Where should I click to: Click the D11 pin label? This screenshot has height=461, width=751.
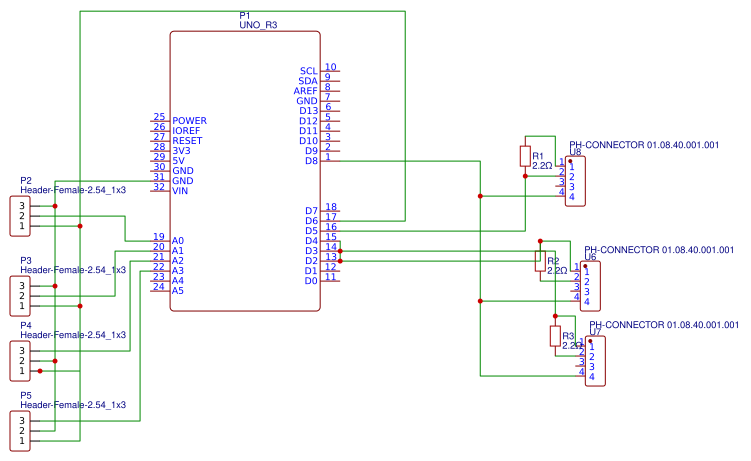point(308,131)
